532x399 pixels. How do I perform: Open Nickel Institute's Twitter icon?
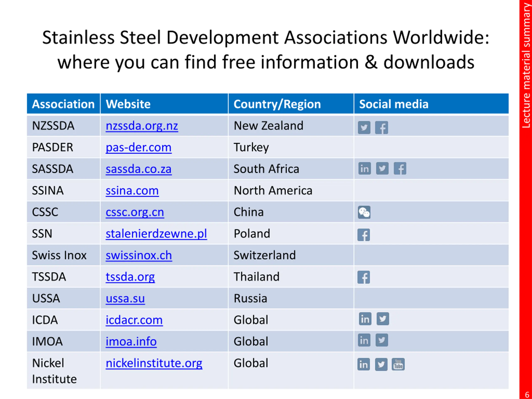(381, 364)
